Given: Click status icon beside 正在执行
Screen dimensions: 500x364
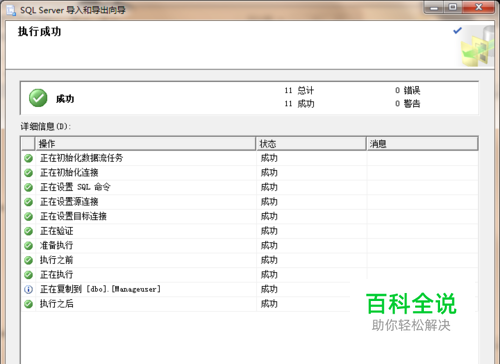Looking at the screenshot, I should (x=29, y=275).
